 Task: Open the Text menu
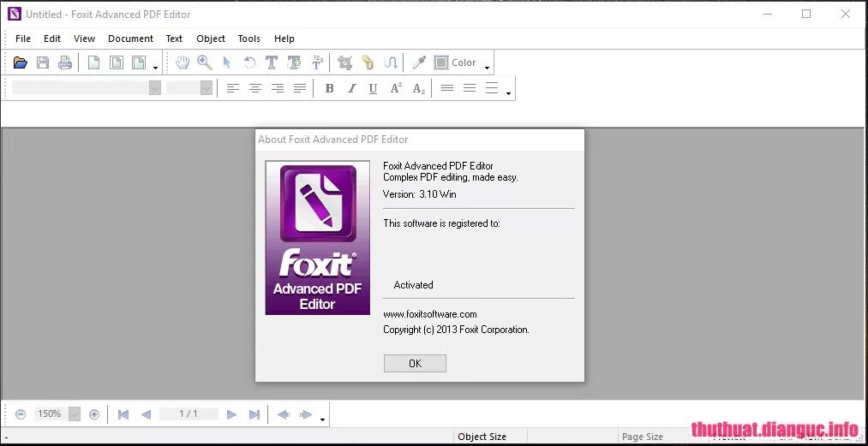click(174, 39)
